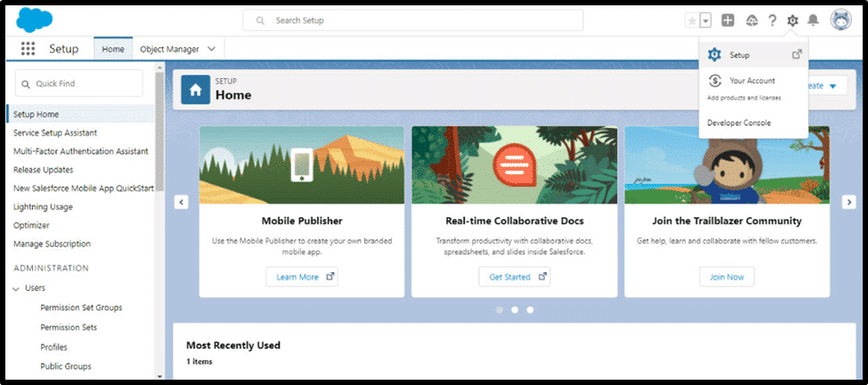Switch to the Home tab
The width and height of the screenshot is (868, 385).
click(113, 49)
